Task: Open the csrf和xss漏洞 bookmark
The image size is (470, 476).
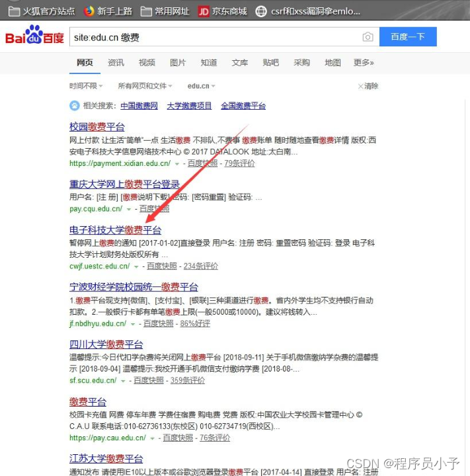Action: click(x=307, y=11)
